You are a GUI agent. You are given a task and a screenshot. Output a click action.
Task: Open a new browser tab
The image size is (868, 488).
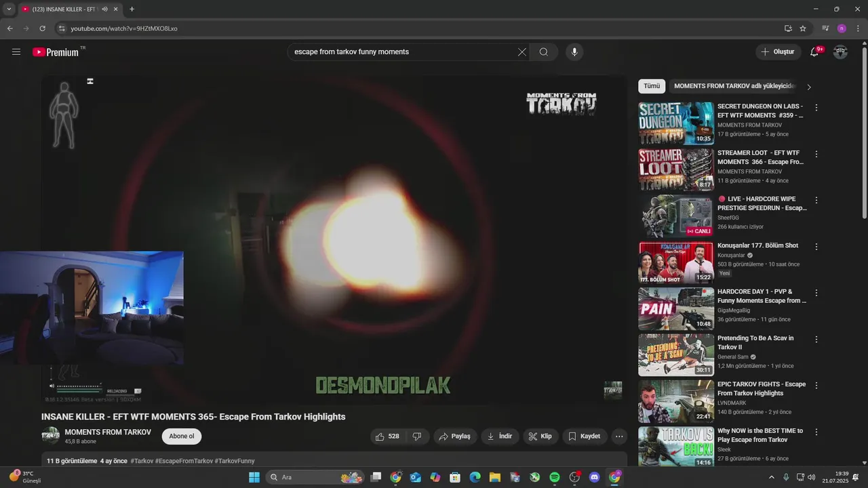pyautogui.click(x=132, y=9)
